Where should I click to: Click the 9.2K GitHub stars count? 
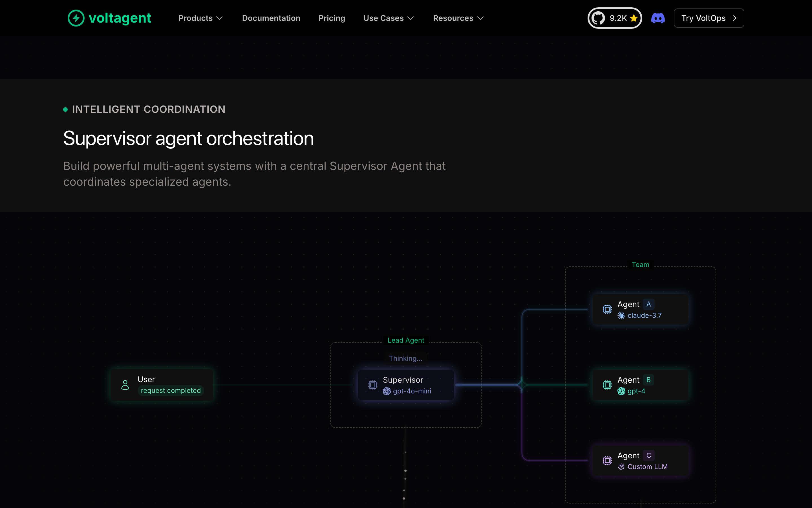coord(618,18)
